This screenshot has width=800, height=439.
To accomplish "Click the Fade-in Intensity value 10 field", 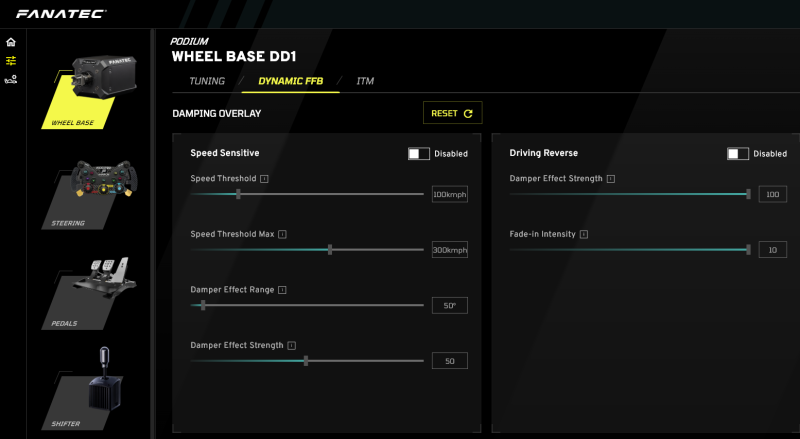I will point(772,250).
